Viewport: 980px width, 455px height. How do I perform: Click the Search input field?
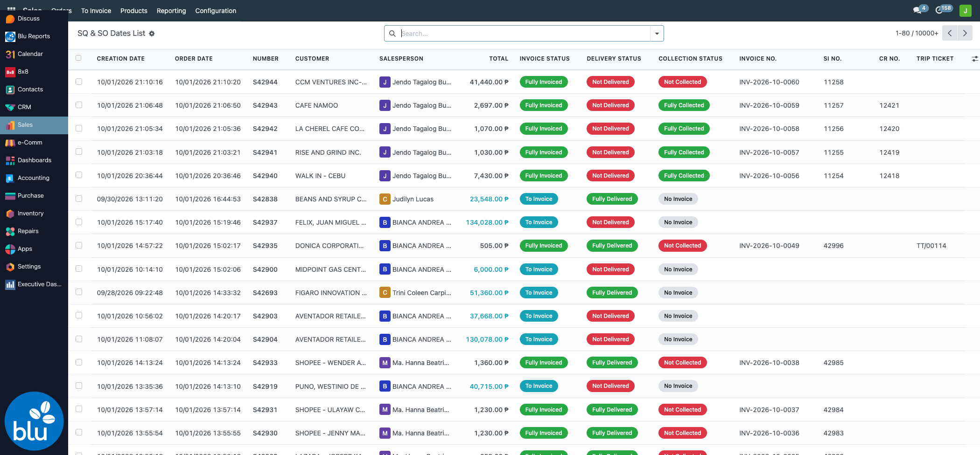click(524, 34)
